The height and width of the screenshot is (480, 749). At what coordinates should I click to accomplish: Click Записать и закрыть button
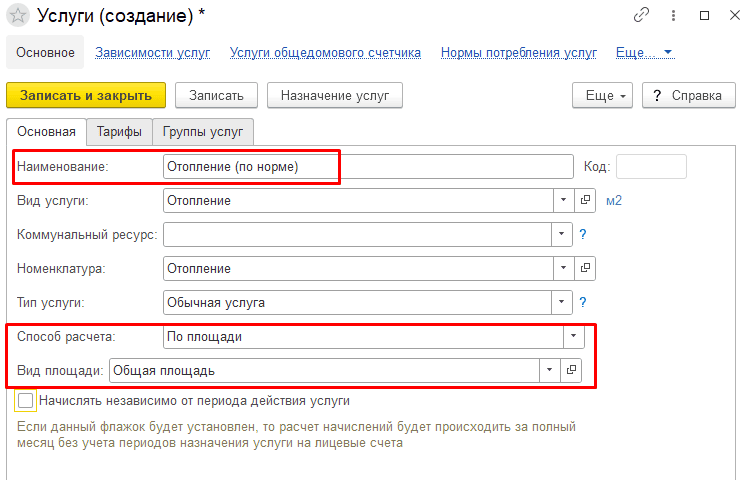[x=86, y=96]
